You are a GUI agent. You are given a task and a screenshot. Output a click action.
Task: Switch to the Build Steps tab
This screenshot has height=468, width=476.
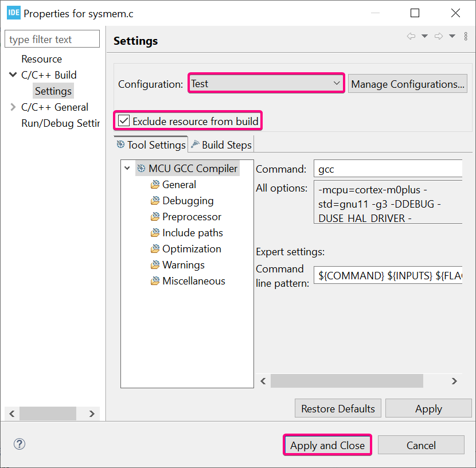click(221, 145)
